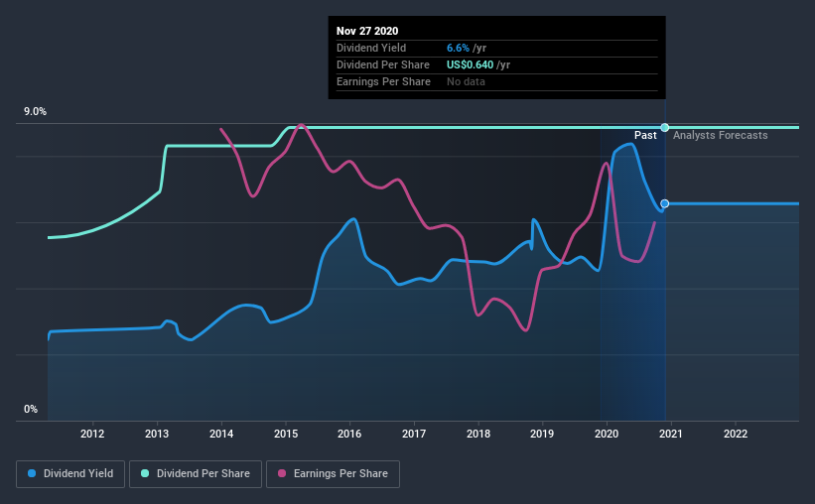Click the teal data point marker on Dividend Per Share line

point(665,127)
